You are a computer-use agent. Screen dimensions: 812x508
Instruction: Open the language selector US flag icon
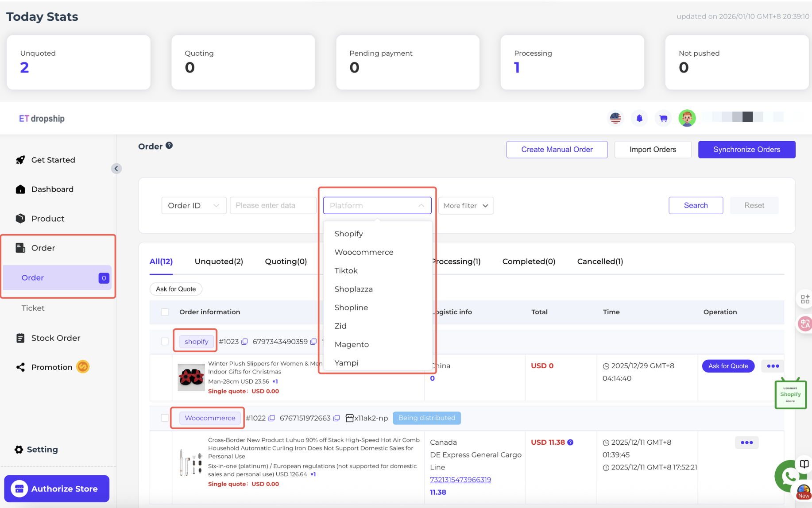point(615,118)
